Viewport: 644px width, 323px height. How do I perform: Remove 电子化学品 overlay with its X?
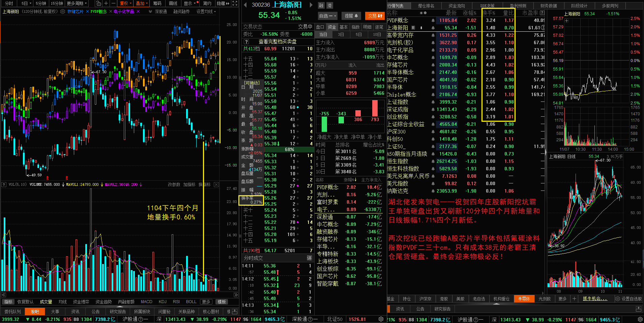tap(138, 11)
